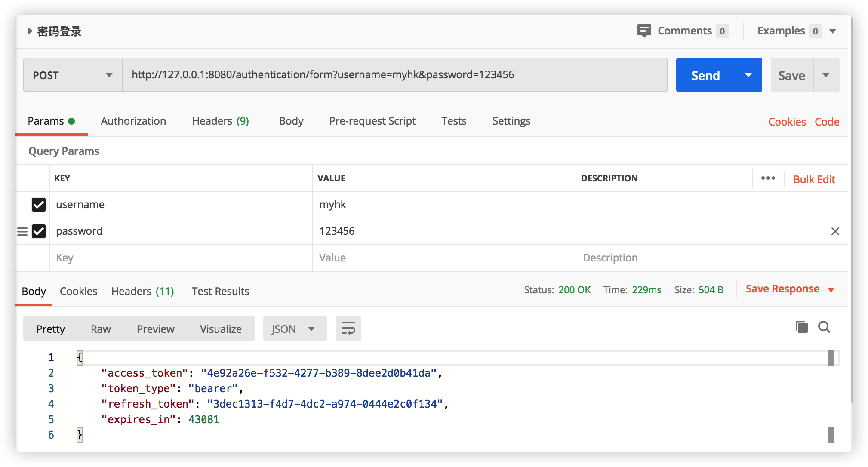This screenshot has height=467, width=868.
Task: Click the three-dots column options icon
Action: 768,178
